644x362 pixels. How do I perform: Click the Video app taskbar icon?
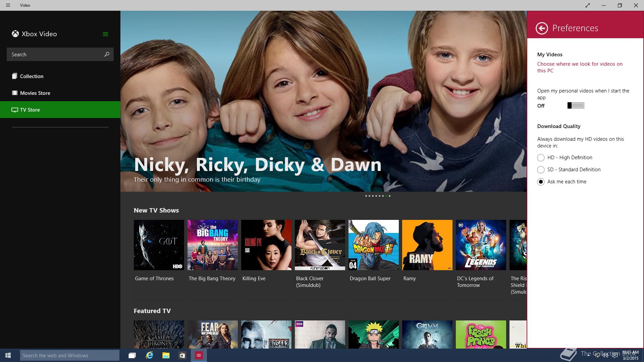199,355
